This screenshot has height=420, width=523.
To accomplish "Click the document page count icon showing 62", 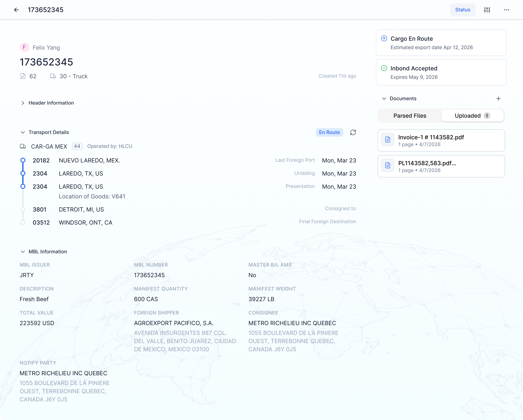I will (23, 76).
